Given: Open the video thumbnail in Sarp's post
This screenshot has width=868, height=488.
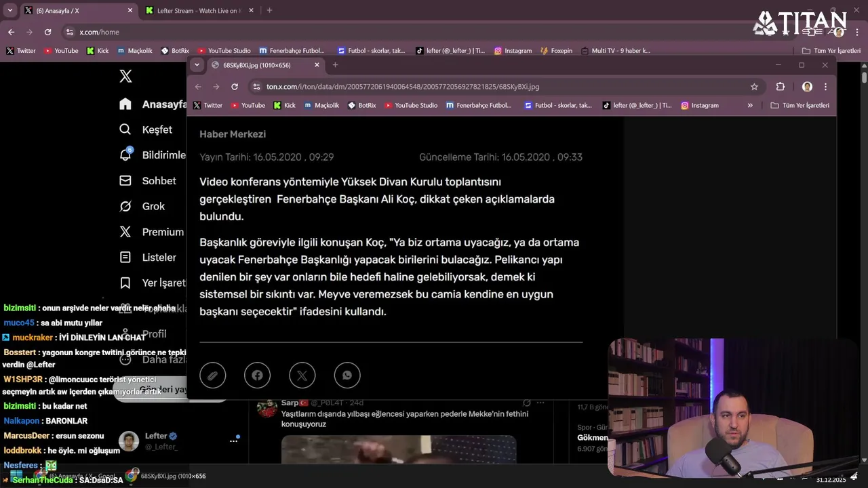Looking at the screenshot, I should click(399, 449).
